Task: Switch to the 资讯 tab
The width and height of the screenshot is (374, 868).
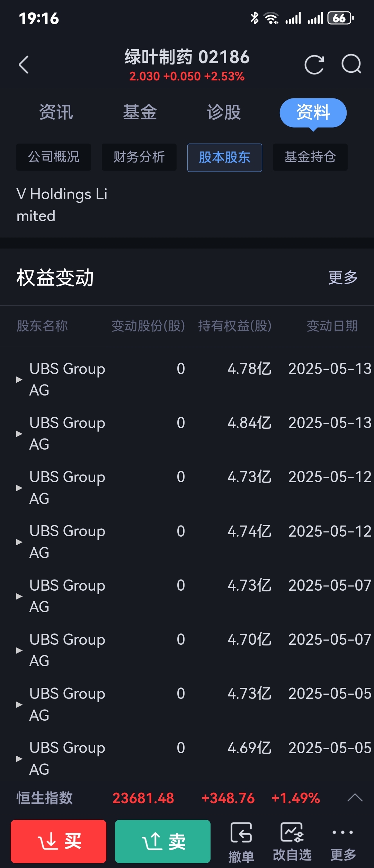Action: tap(56, 112)
